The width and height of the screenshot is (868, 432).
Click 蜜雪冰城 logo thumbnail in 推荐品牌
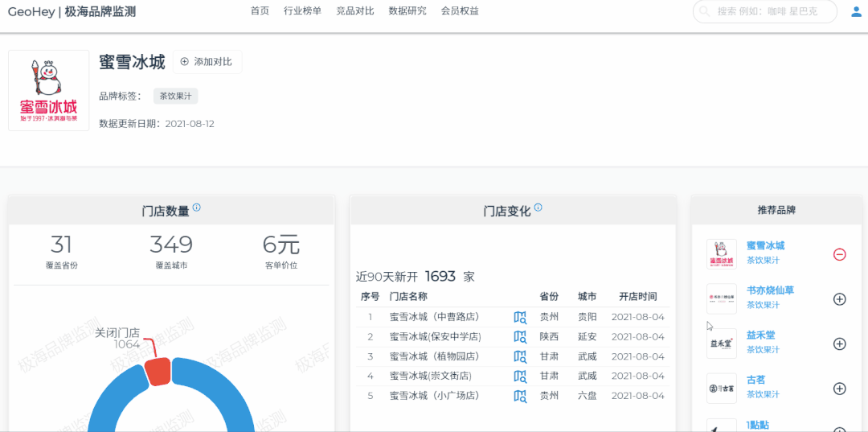coord(722,254)
